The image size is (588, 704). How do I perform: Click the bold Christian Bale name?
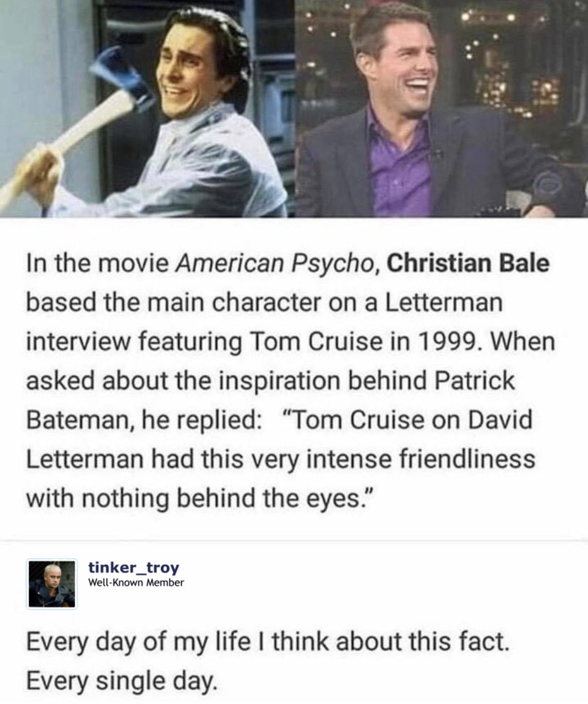click(468, 264)
